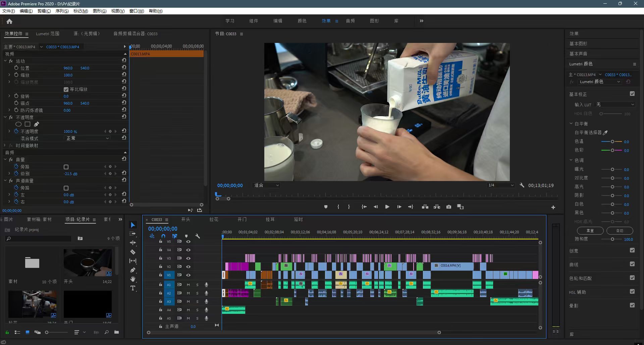Mute audio track A1
This screenshot has width=644, height=345.
pyautogui.click(x=188, y=285)
